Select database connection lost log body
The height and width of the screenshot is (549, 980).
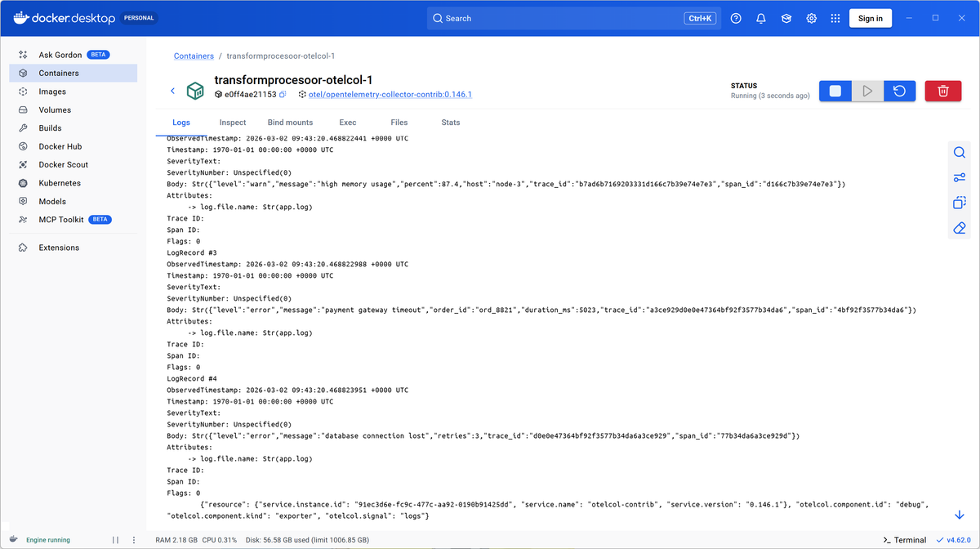pos(483,436)
